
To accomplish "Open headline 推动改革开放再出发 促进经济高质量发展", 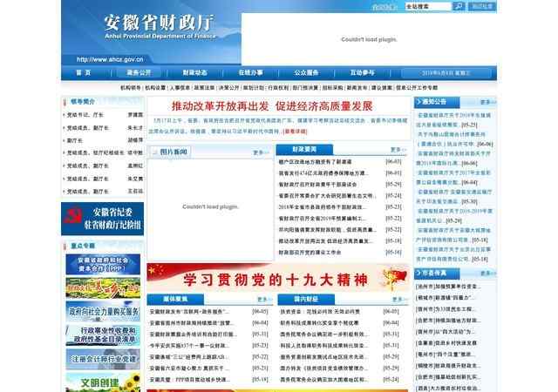I will tap(272, 106).
